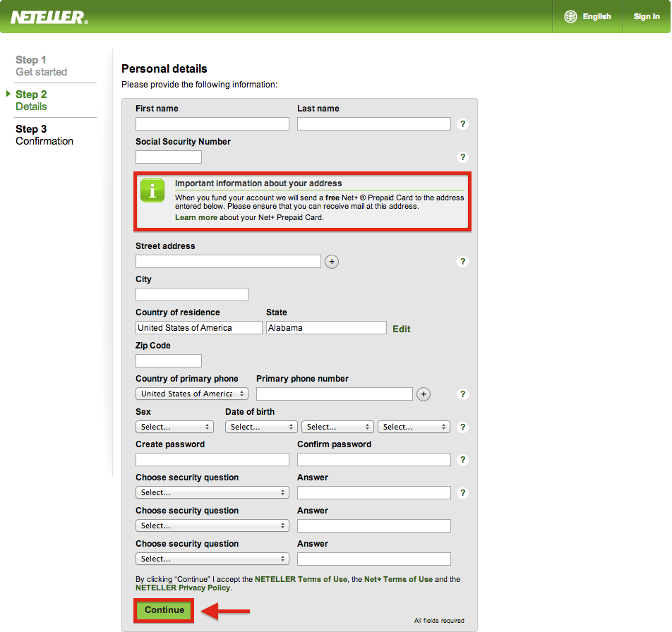Focus third security Answer field

(x=373, y=559)
